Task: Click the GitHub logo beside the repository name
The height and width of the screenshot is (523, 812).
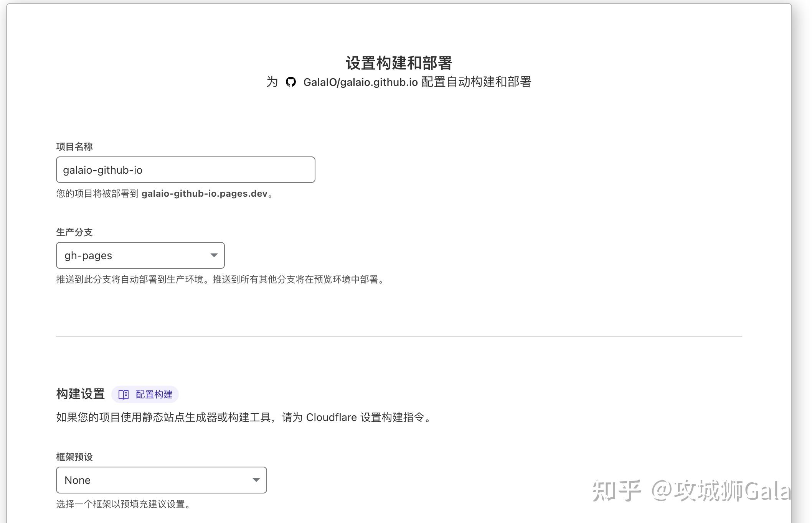Action: 291,82
